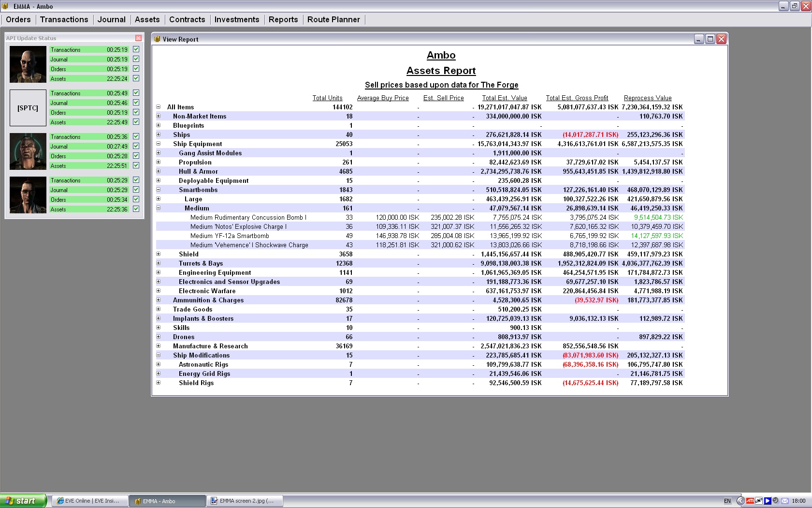Screen dimensions: 812x508
Task: Click the Est. Sell Price column header
Action: (x=444, y=98)
